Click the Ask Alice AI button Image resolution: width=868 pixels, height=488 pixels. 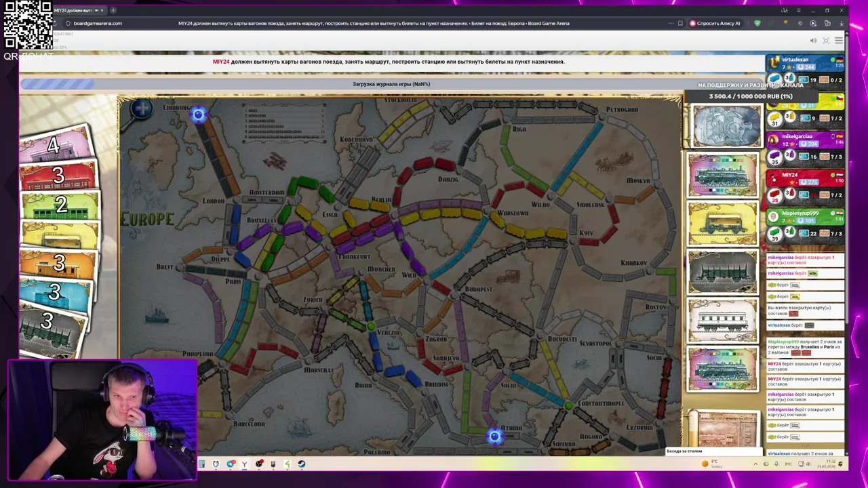715,23
